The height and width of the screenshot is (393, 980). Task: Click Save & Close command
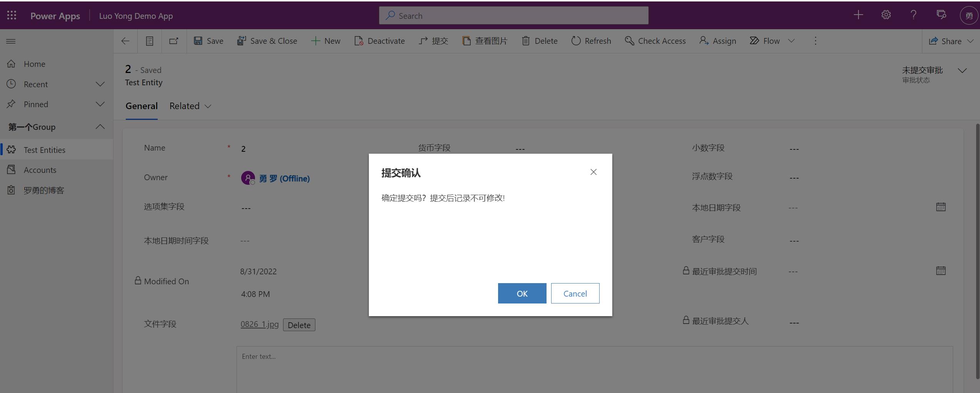(267, 41)
